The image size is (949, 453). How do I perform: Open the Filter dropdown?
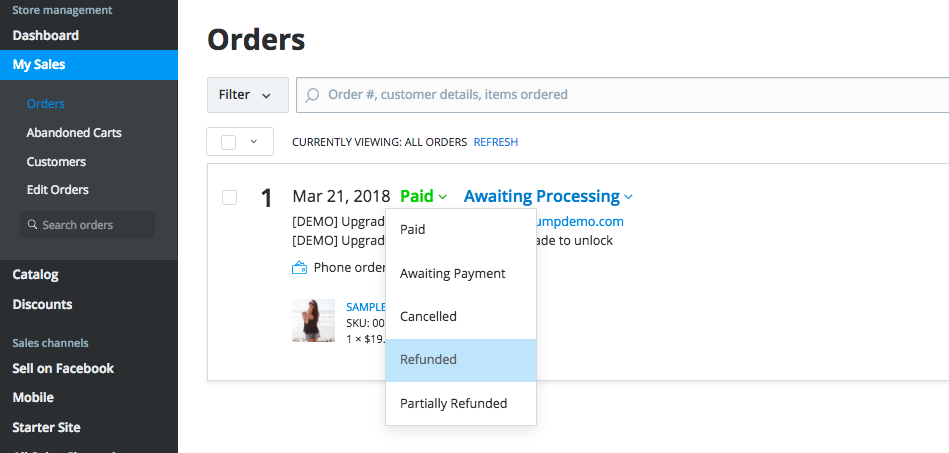(x=247, y=95)
